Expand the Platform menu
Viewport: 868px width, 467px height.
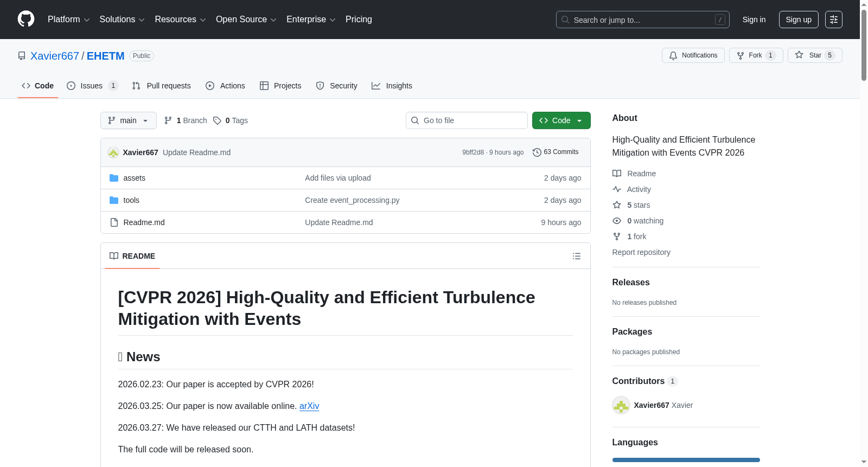click(x=68, y=20)
